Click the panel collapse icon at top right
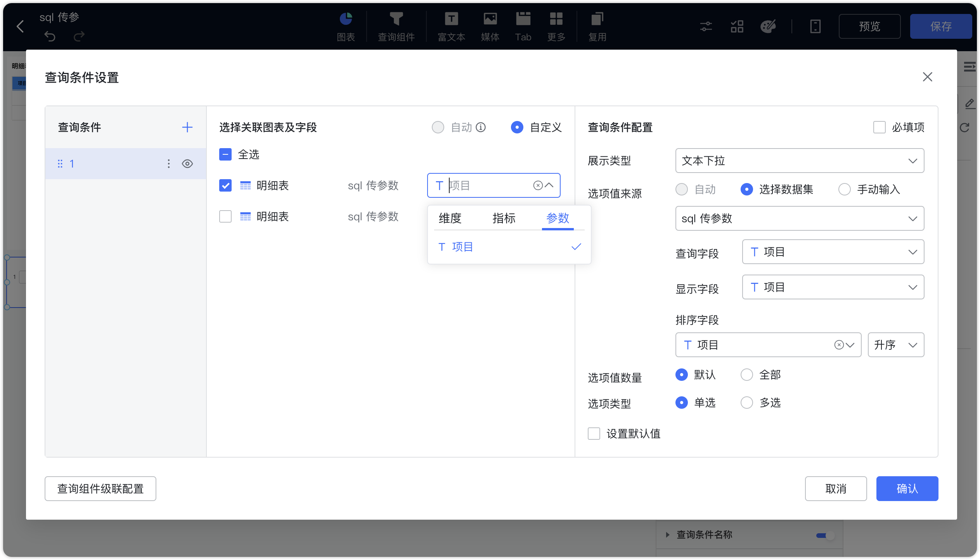This screenshot has width=980, height=560. (970, 67)
